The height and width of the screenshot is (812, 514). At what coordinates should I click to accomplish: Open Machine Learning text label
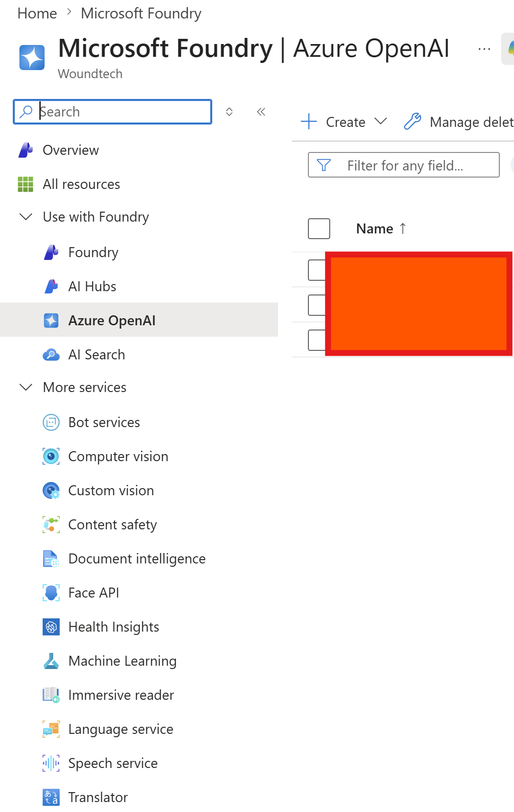[x=122, y=661]
